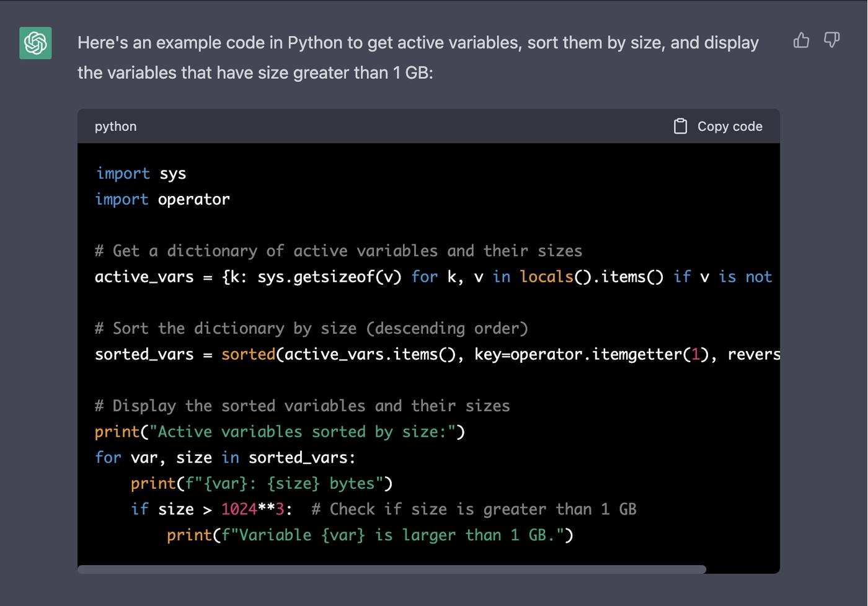Click the clipboard icon in code header
The image size is (868, 606).
[680, 127]
